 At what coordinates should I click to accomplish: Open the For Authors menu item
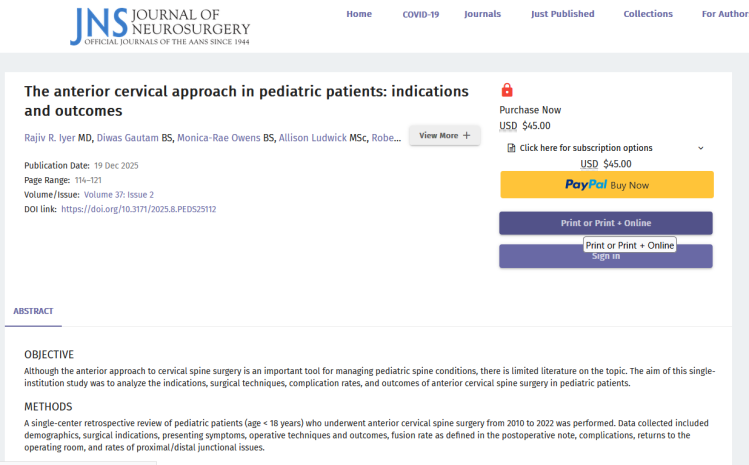725,14
